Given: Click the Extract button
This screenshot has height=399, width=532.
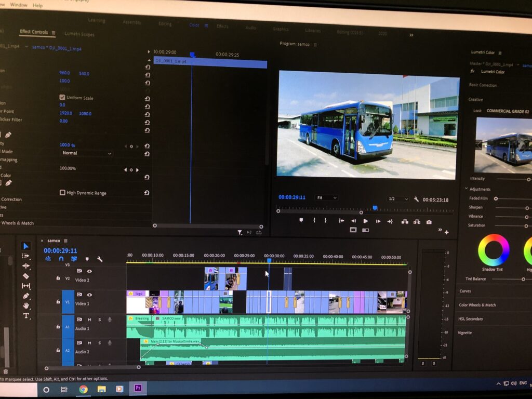Looking at the screenshot, I should [x=417, y=221].
